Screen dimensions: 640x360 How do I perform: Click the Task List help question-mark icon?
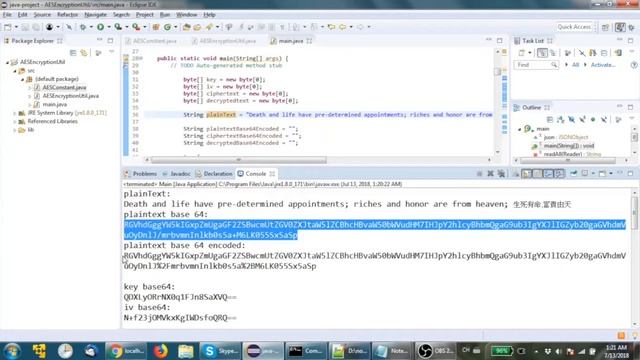click(x=634, y=65)
